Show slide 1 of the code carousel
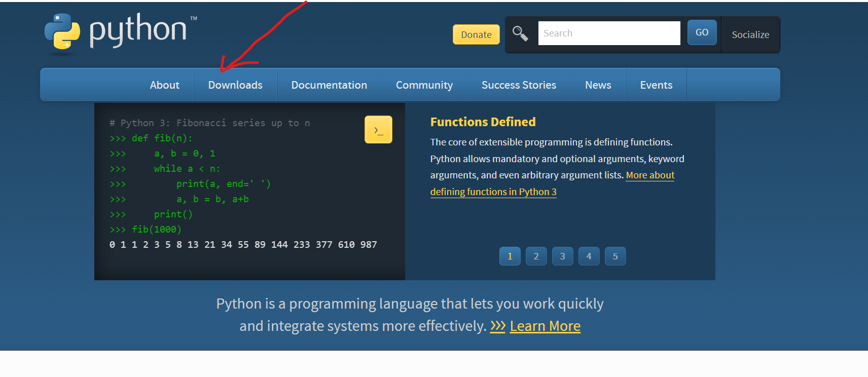The image size is (868, 377). point(510,256)
